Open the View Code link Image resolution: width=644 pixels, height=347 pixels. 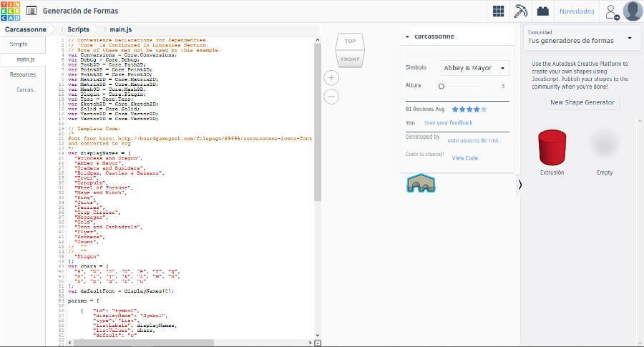point(465,158)
